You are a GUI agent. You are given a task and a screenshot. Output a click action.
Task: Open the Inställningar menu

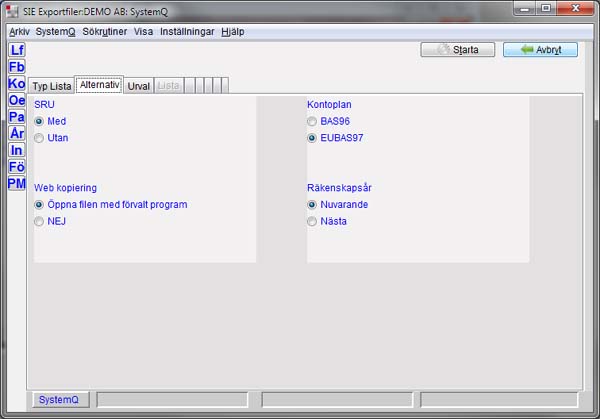click(187, 32)
